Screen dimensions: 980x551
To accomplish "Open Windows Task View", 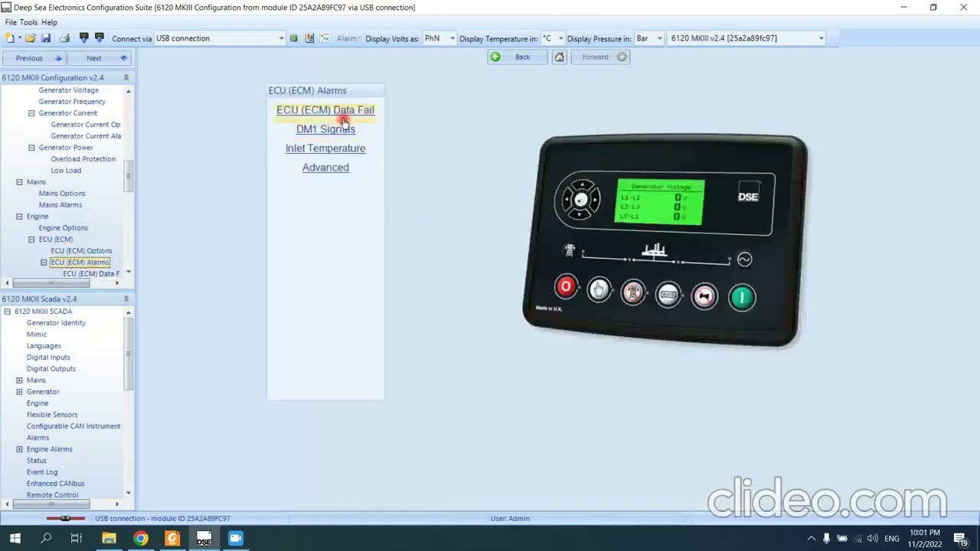I will 77,538.
